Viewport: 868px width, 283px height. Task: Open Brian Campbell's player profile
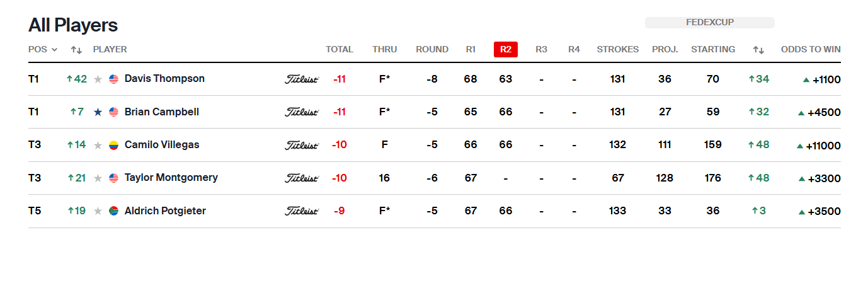pos(162,112)
